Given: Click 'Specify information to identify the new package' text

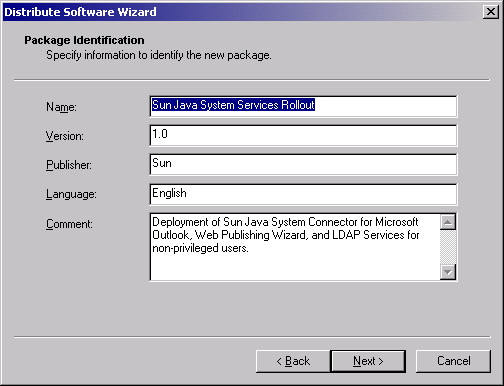Looking at the screenshot, I should click(159, 55).
